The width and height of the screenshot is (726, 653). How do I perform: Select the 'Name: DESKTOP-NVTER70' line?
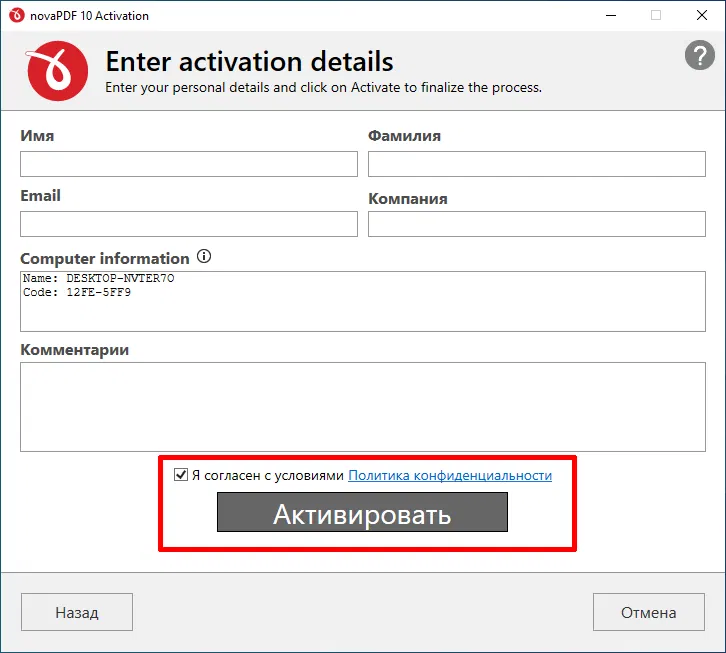pos(99,278)
